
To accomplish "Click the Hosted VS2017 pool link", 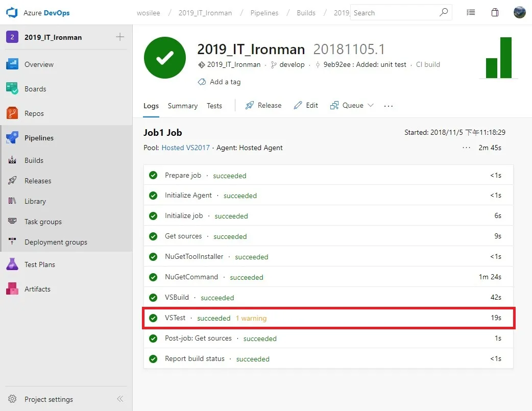I will tap(185, 148).
